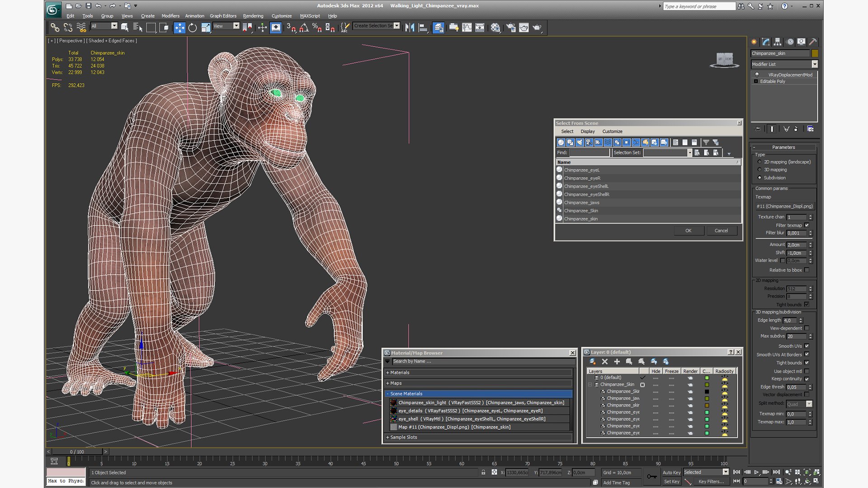Image resolution: width=868 pixels, height=488 pixels.
Task: Toggle the Angle Snap icon
Action: [304, 28]
